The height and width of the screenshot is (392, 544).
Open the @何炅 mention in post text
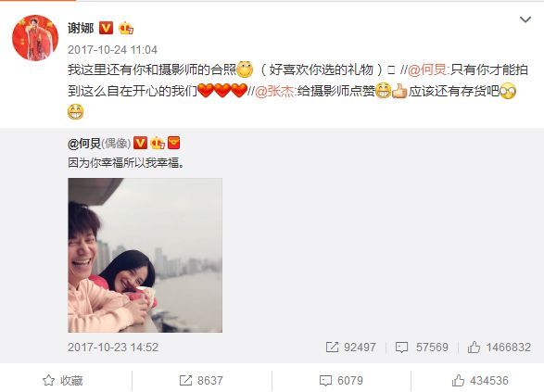click(x=428, y=70)
